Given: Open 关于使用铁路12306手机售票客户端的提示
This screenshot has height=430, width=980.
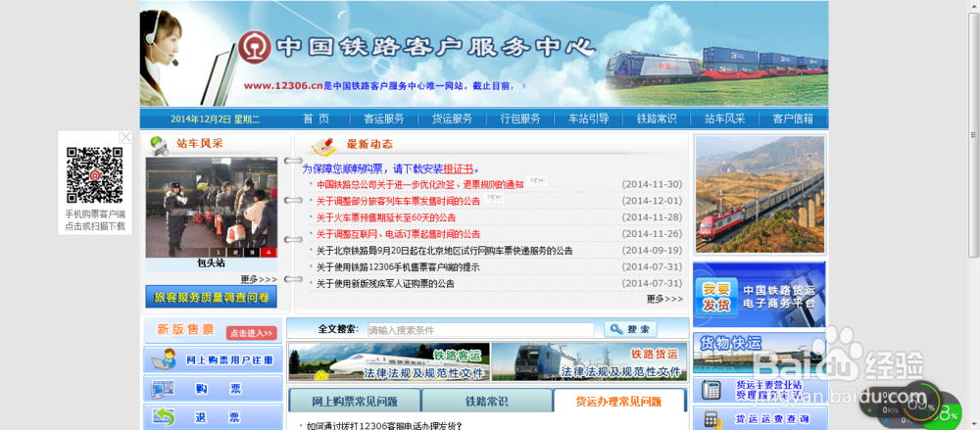Looking at the screenshot, I should [398, 266].
